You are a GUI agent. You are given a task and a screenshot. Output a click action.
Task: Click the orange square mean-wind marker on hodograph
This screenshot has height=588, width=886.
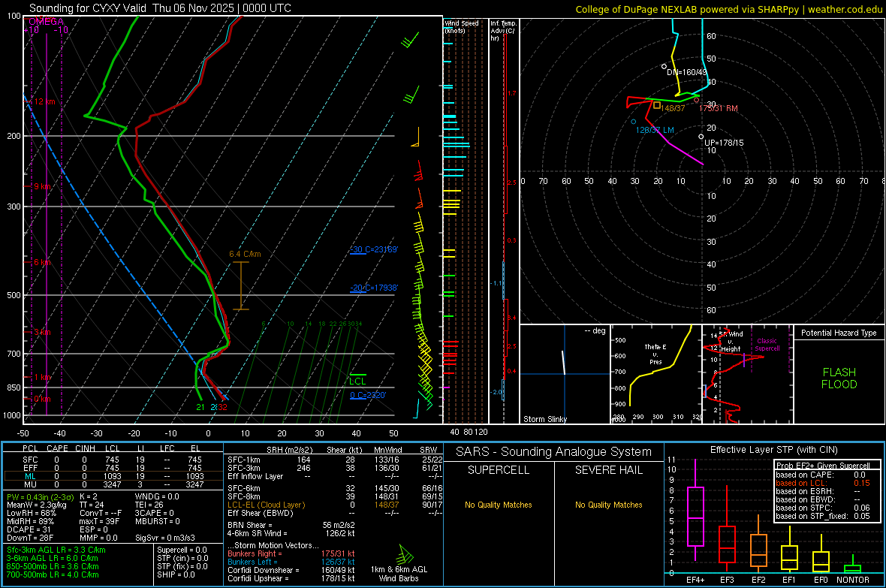click(x=656, y=105)
